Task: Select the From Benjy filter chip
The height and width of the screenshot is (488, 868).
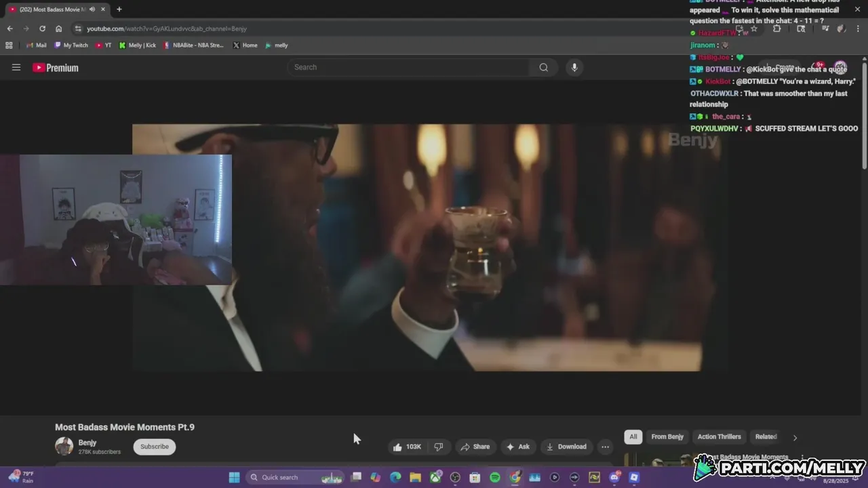Action: (x=667, y=436)
